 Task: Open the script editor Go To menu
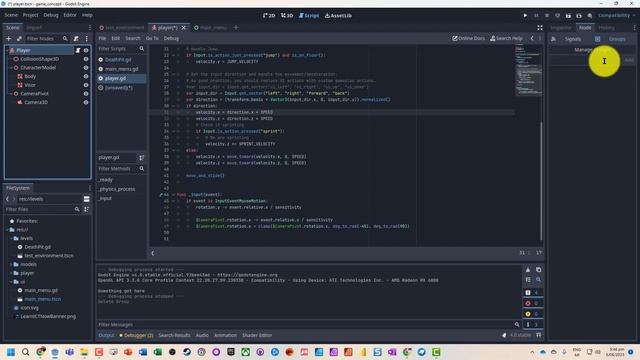pos(152,38)
